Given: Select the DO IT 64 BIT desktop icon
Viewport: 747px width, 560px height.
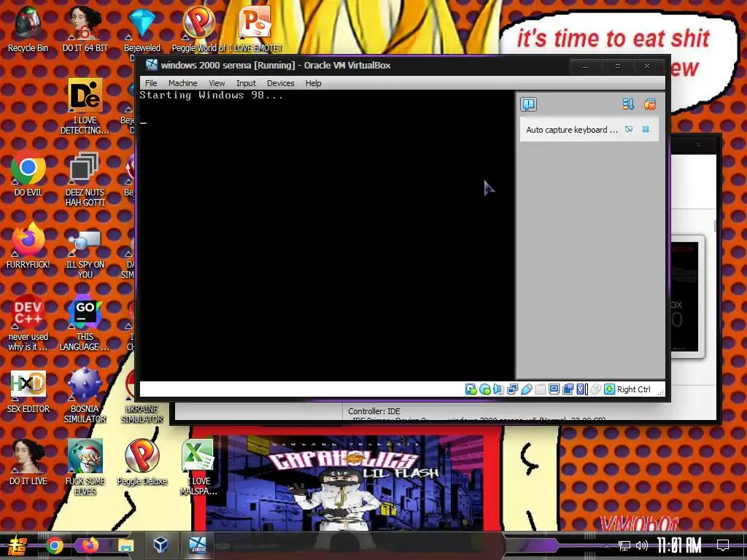Looking at the screenshot, I should [x=85, y=29].
